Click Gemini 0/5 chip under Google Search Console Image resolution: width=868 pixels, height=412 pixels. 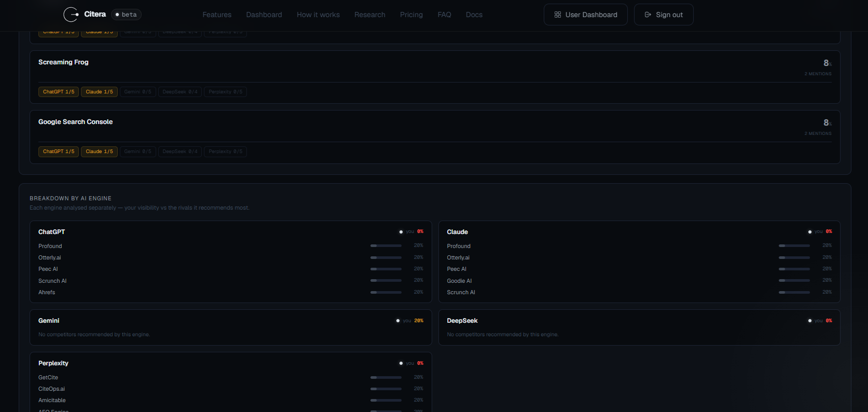pos(138,152)
